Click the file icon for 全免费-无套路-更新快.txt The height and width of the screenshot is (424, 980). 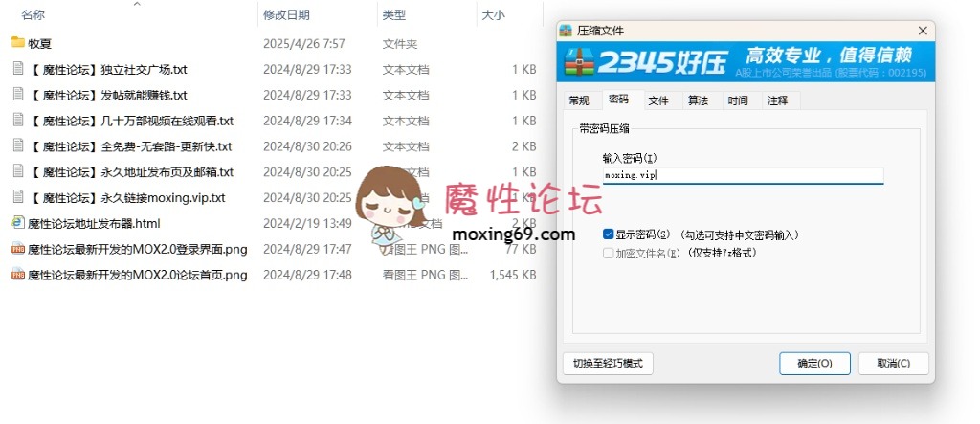point(18,145)
